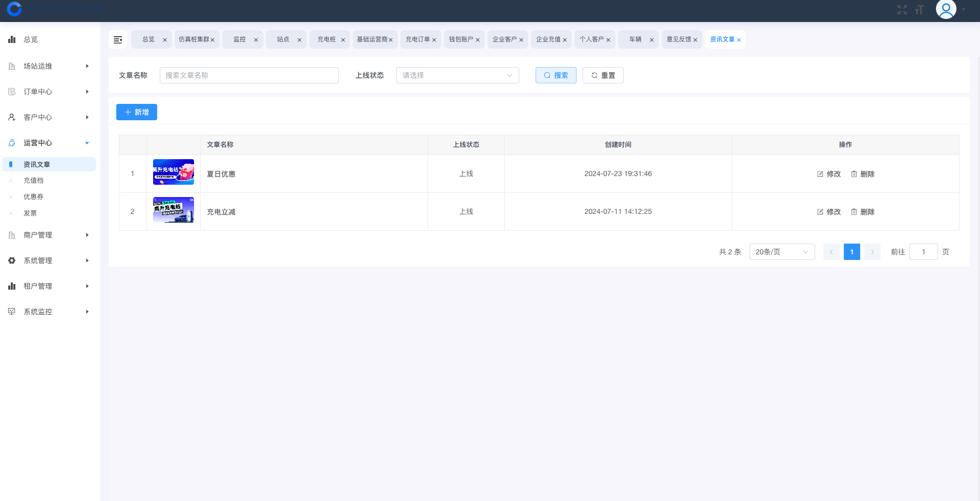
Task: Click the fullscreen icon in header
Action: tap(902, 10)
